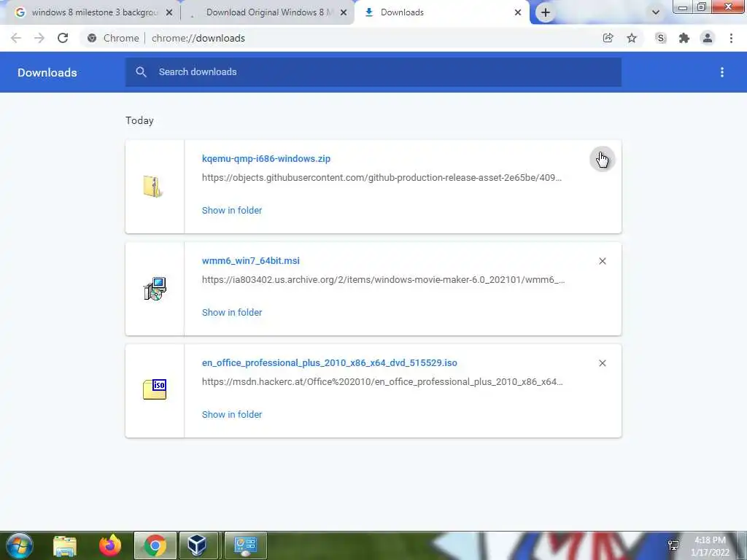Reload the page with the refresh icon

click(63, 38)
